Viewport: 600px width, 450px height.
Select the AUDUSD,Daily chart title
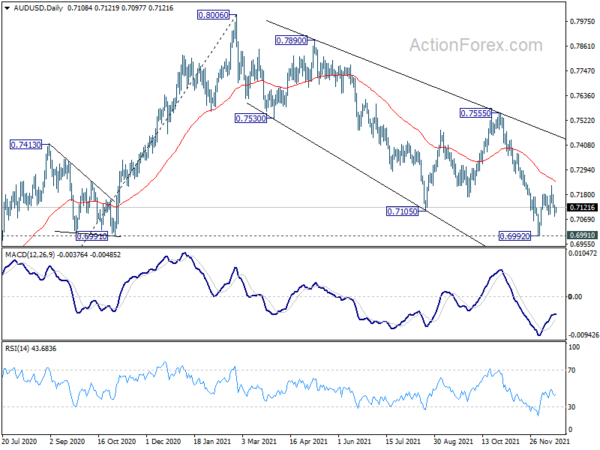click(38, 8)
